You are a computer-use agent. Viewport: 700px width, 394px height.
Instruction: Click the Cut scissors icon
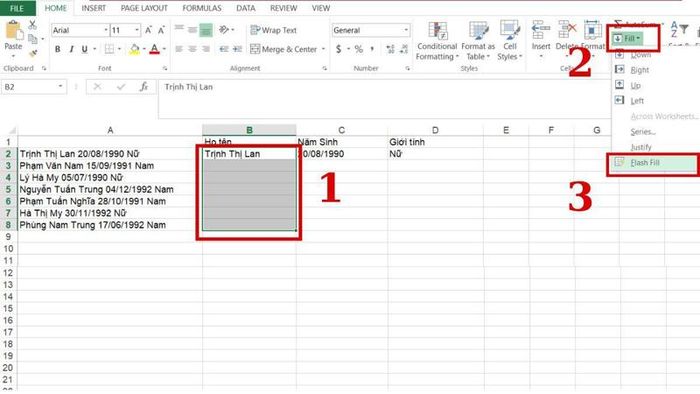[x=32, y=25]
